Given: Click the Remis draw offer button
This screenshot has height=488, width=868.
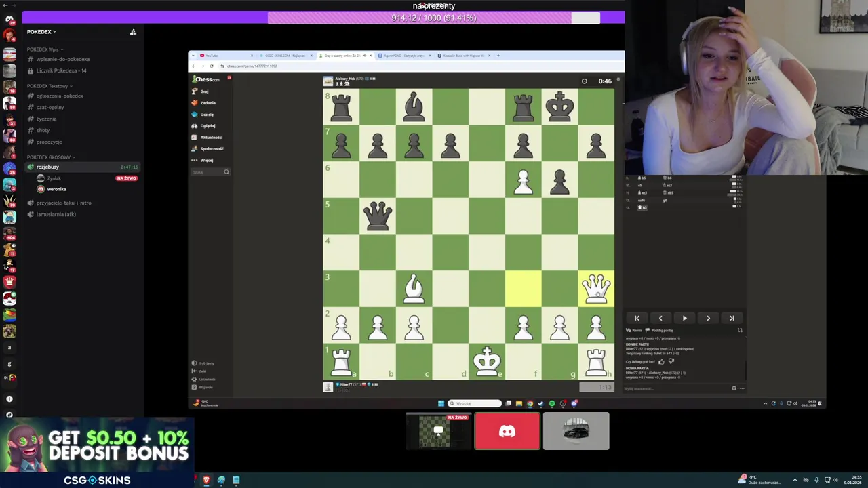Looking at the screenshot, I should tap(635, 331).
